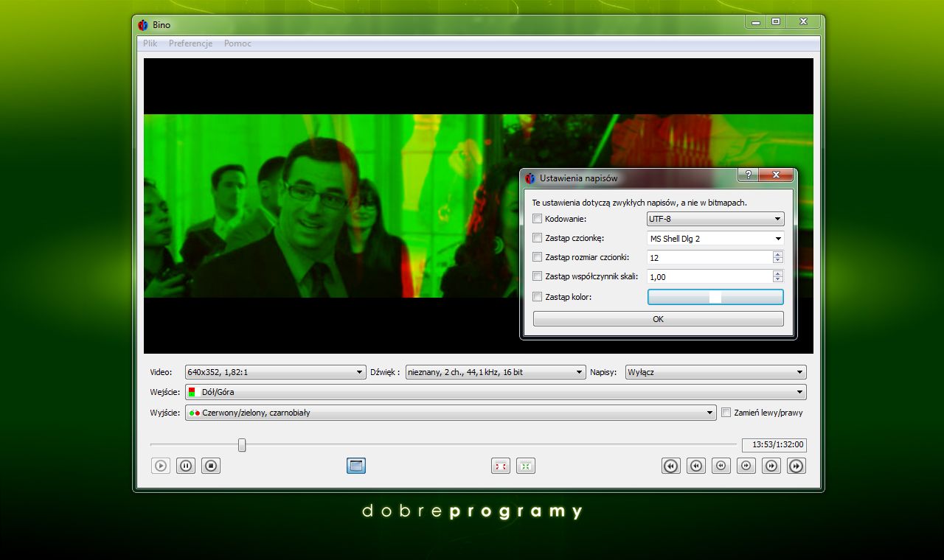Decrease the font size spinner value
The image size is (944, 560).
(777, 260)
